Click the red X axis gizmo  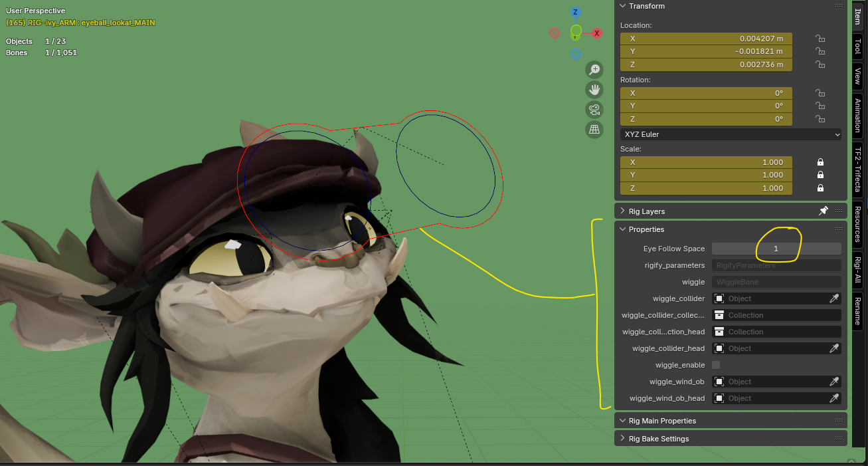pyautogui.click(x=597, y=33)
